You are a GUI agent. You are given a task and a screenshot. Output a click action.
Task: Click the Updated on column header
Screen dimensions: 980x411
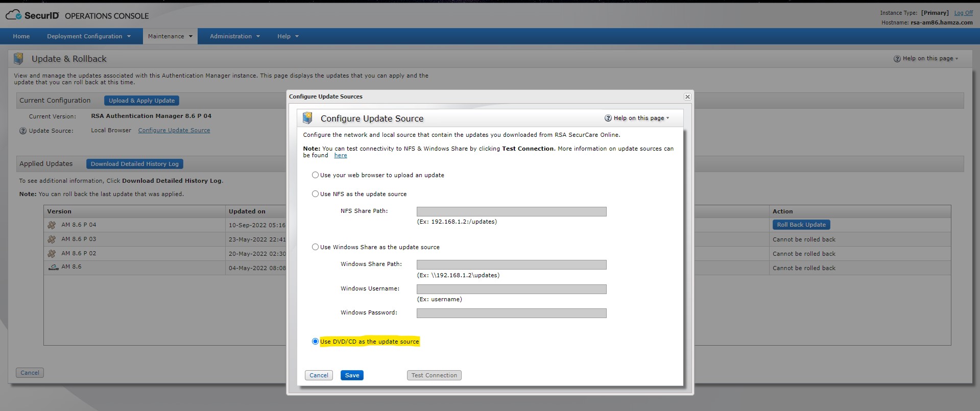[247, 211]
